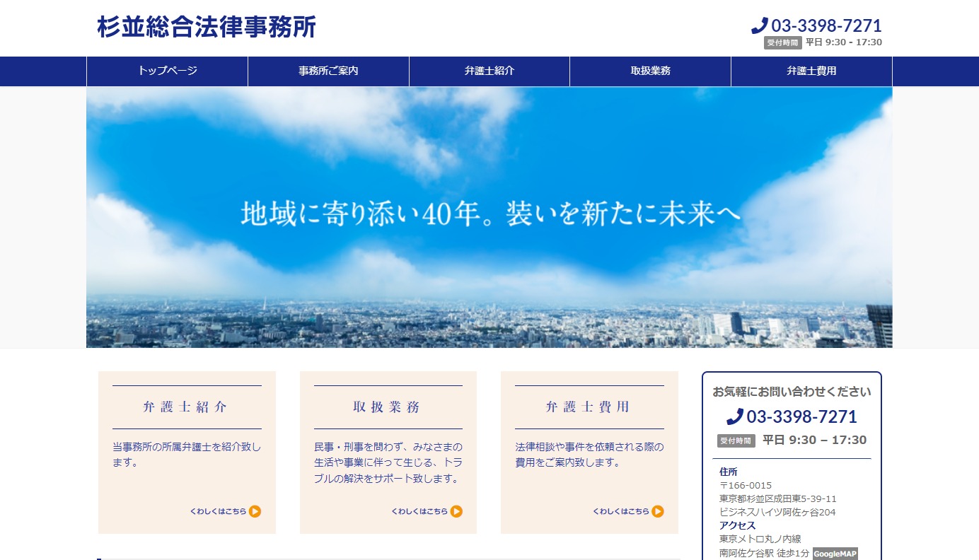Go to トップページ in the navigation bar
This screenshot has height=560, width=979.
tap(168, 71)
